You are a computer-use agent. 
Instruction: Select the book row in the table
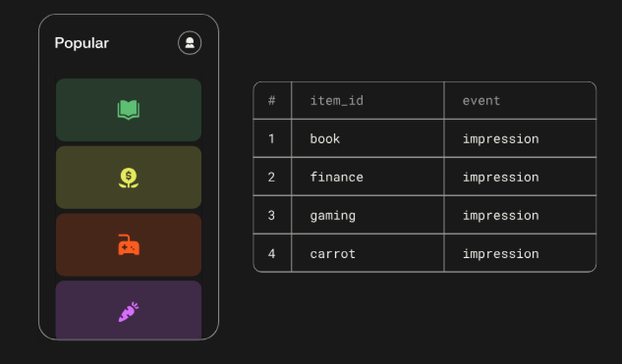[325, 139]
